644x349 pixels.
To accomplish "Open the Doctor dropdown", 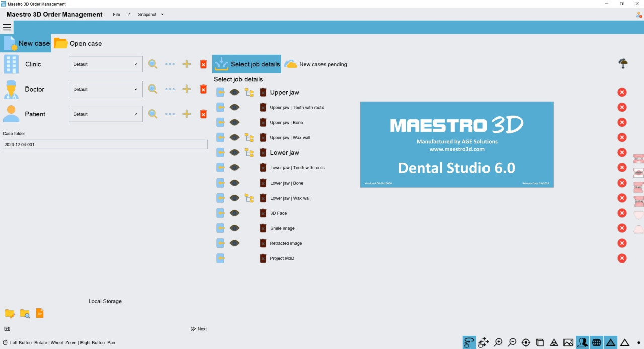I will (106, 89).
